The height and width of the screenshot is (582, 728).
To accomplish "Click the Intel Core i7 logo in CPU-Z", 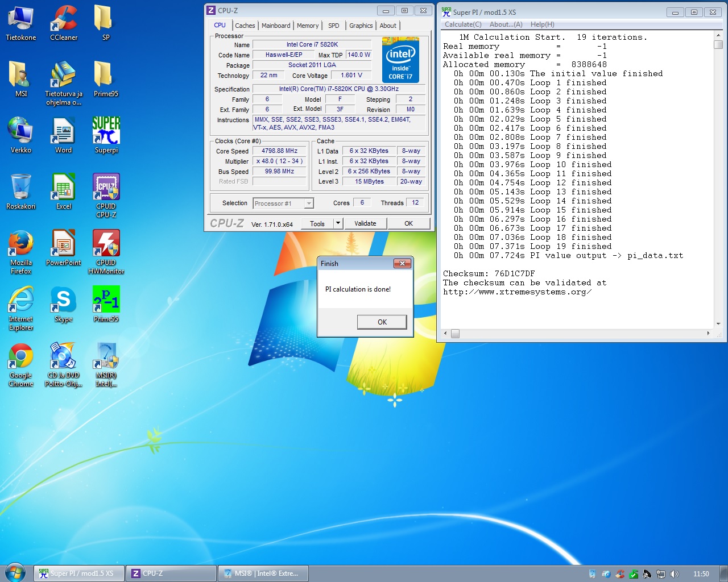I will (x=400, y=60).
